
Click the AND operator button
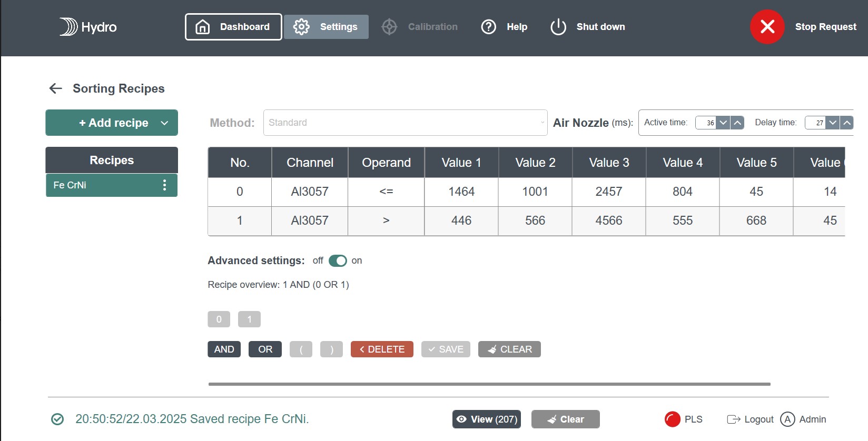point(224,349)
